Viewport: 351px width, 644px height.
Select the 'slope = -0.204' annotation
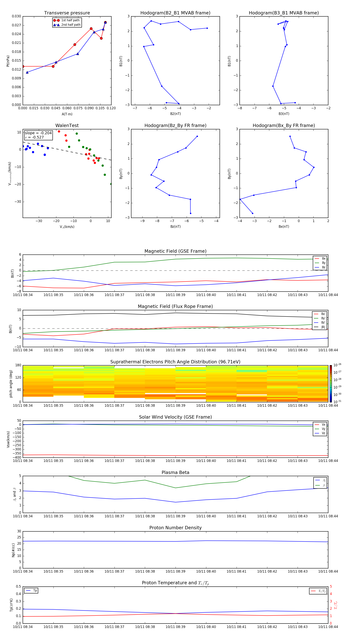click(x=38, y=133)
